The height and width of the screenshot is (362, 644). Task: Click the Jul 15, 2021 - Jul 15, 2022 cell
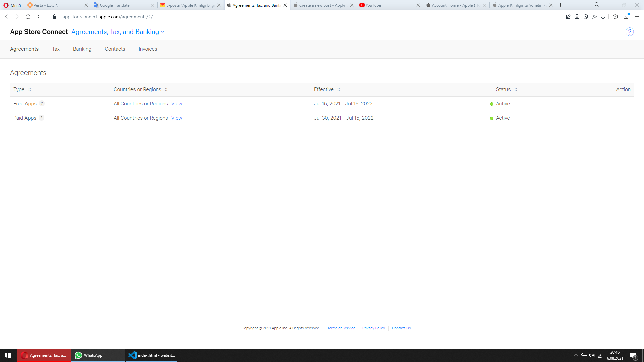[343, 104]
